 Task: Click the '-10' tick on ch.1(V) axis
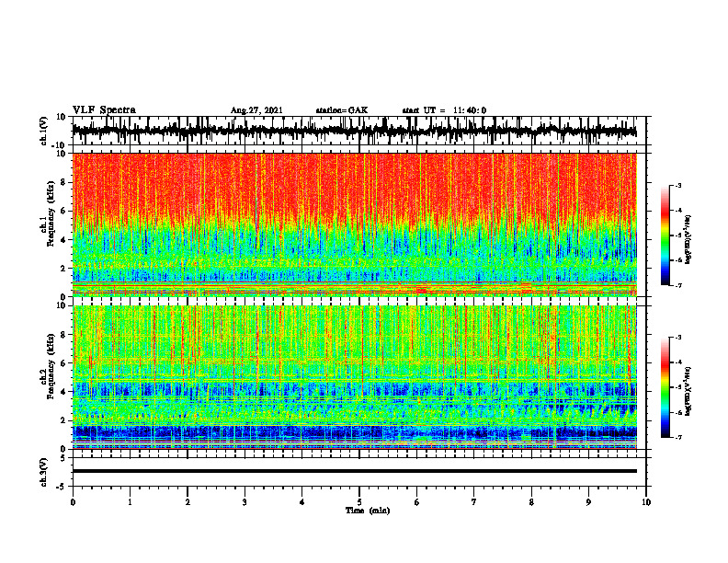coord(60,145)
